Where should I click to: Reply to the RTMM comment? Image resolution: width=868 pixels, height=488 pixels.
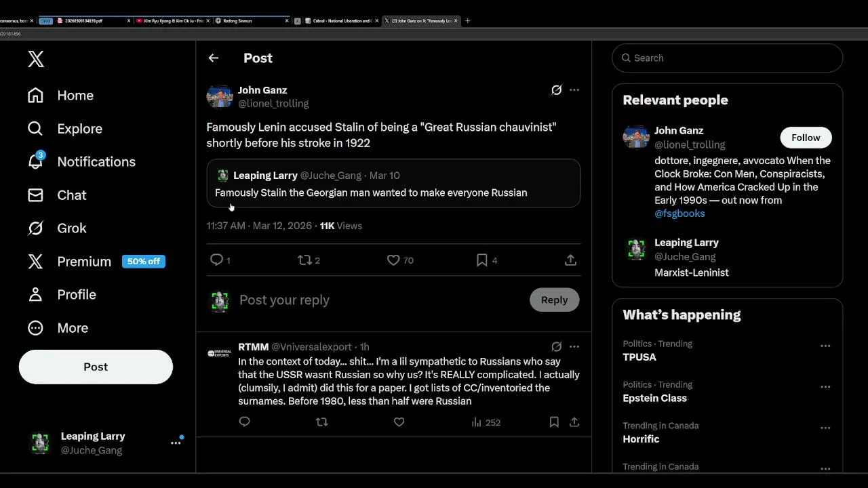point(245,422)
